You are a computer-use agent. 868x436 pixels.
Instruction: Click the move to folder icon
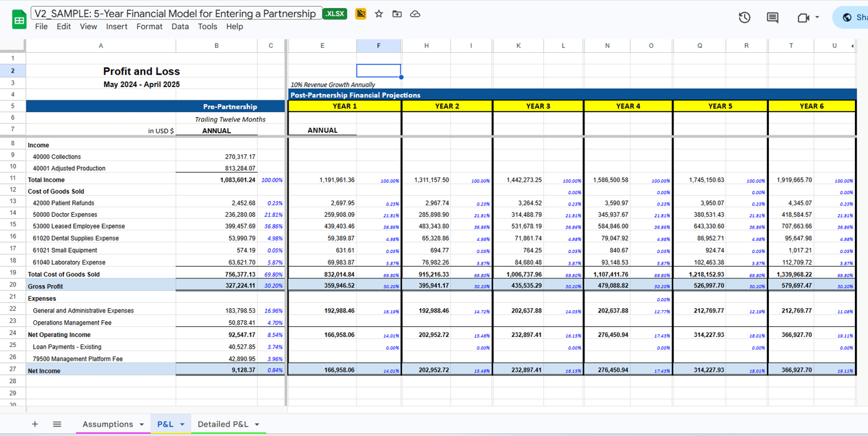pos(397,14)
